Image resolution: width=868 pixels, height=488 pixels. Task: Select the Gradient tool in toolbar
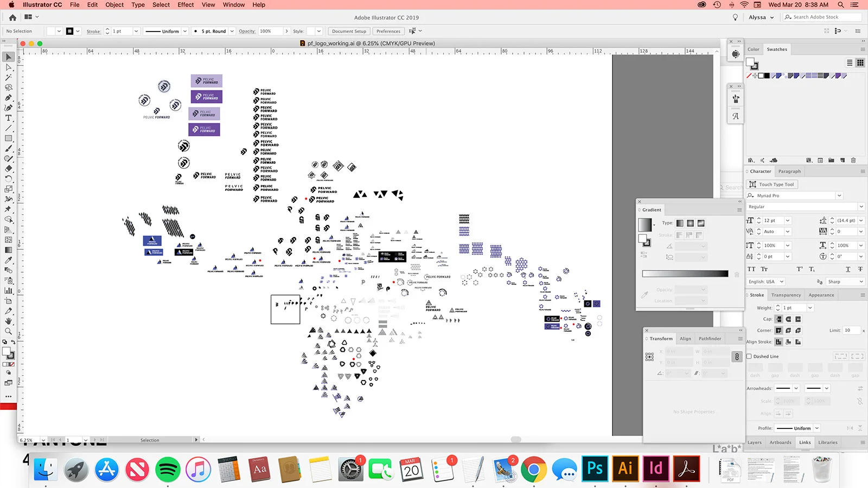tap(9, 250)
